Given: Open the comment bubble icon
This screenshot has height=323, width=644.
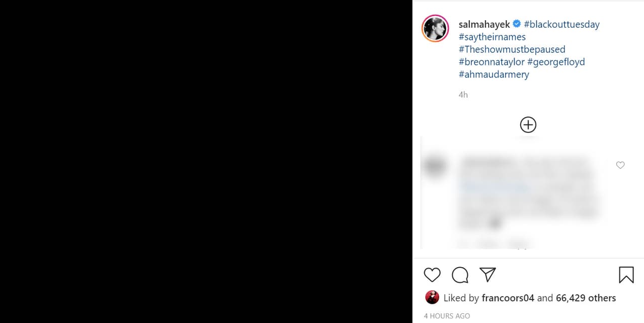Looking at the screenshot, I should 460,275.
